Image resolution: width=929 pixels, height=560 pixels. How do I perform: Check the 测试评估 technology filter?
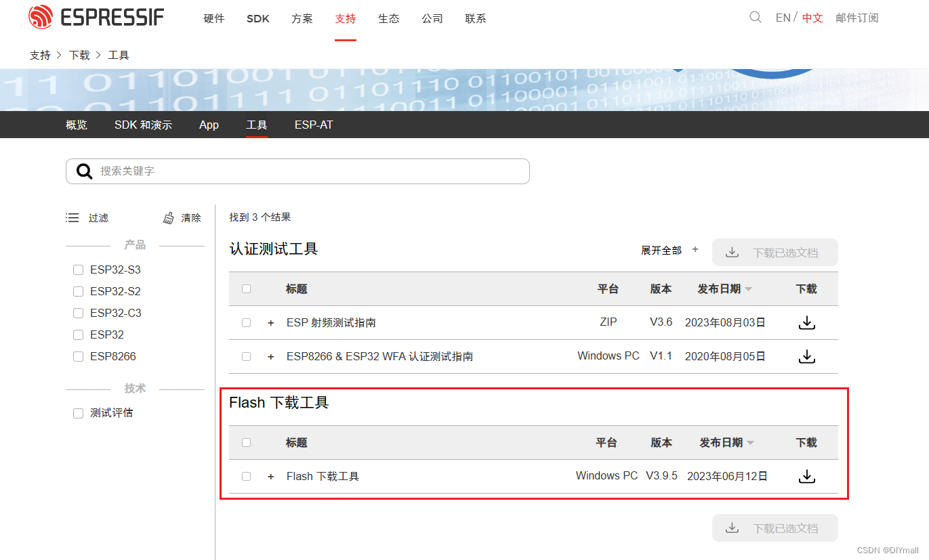point(78,412)
